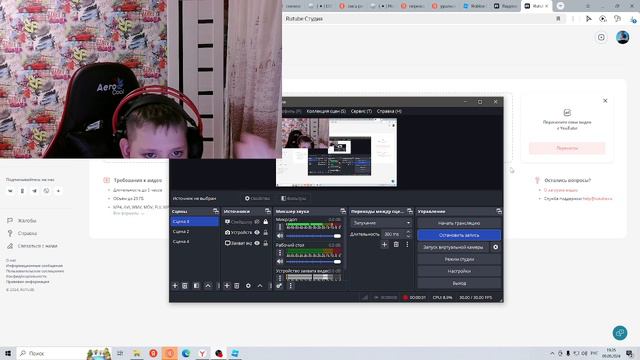Open Help menu in OBS menu bar
This screenshot has height=360, width=640.
point(389,111)
